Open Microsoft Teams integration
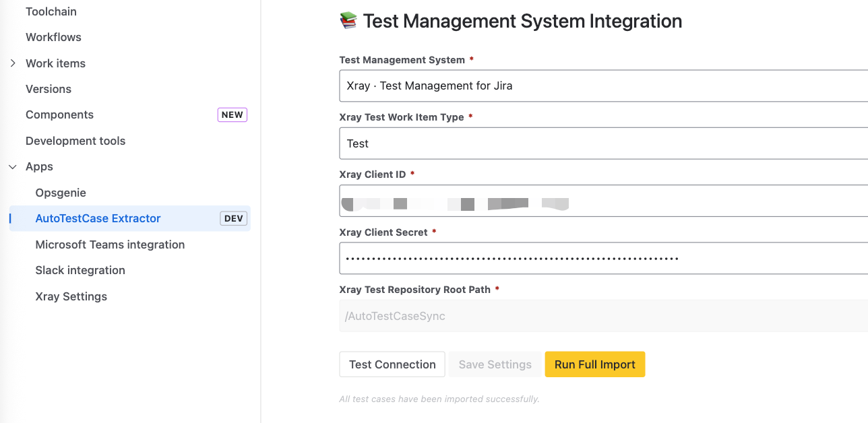The image size is (868, 423). point(110,245)
